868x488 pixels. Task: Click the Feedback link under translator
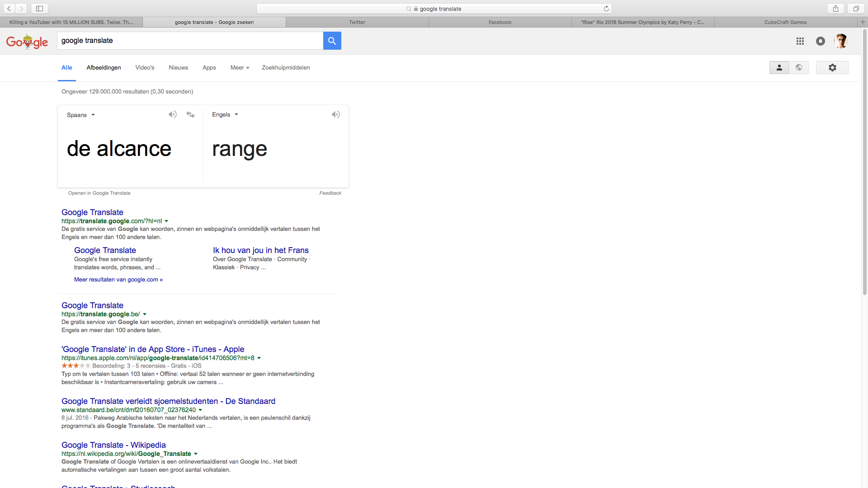(330, 193)
